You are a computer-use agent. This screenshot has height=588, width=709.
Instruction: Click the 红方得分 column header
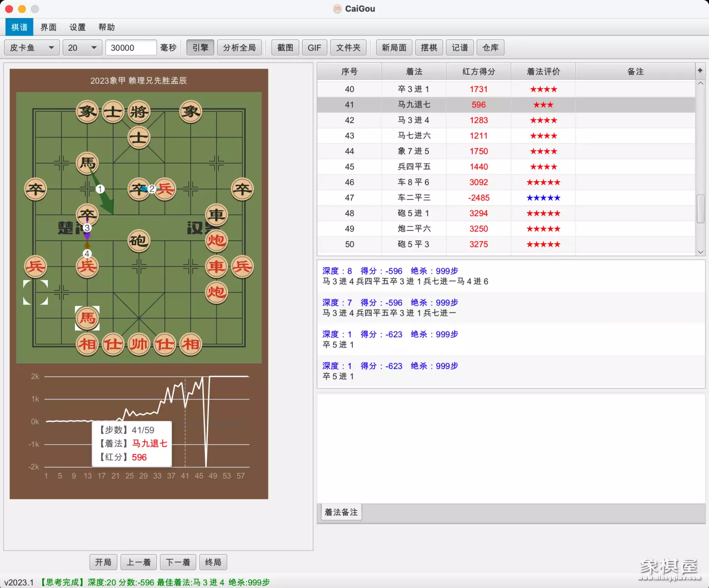click(x=479, y=71)
